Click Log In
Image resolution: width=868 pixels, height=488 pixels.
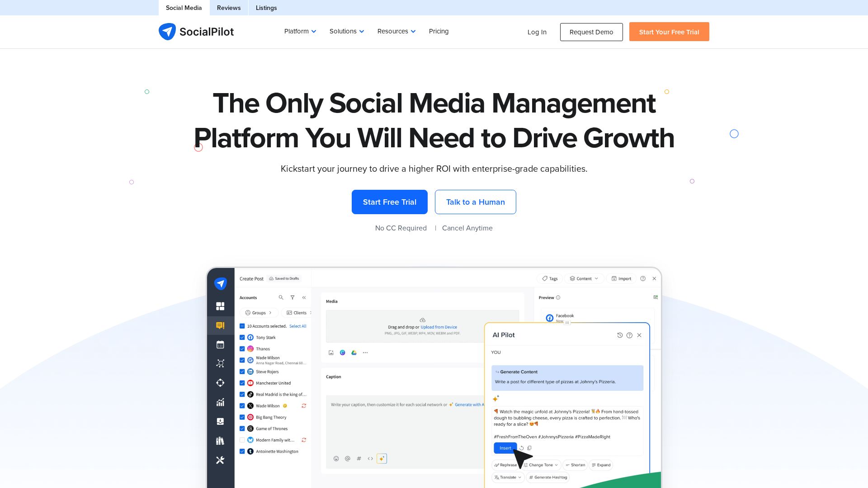537,32
